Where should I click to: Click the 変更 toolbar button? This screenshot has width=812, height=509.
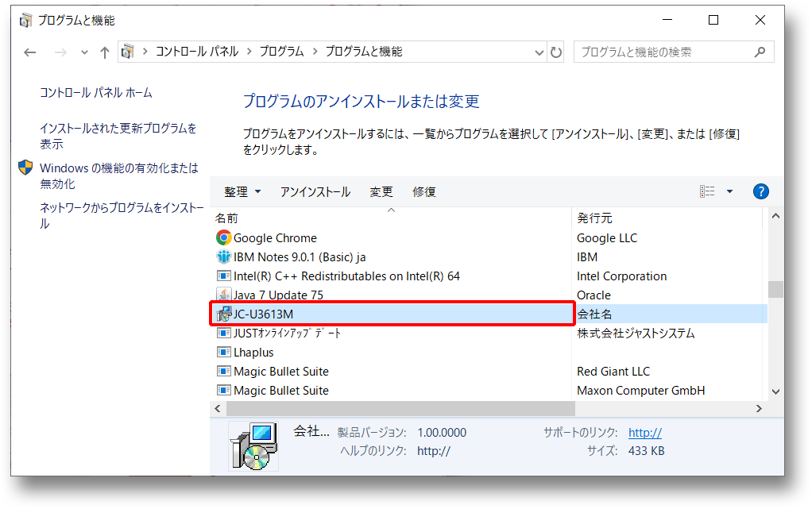(x=381, y=191)
